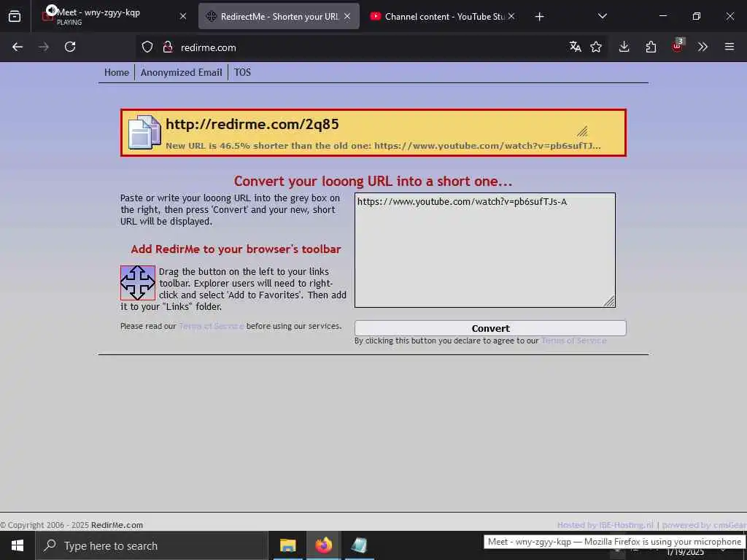Minimize the Firefox window
Viewport: 747px width, 560px height.
662,16
